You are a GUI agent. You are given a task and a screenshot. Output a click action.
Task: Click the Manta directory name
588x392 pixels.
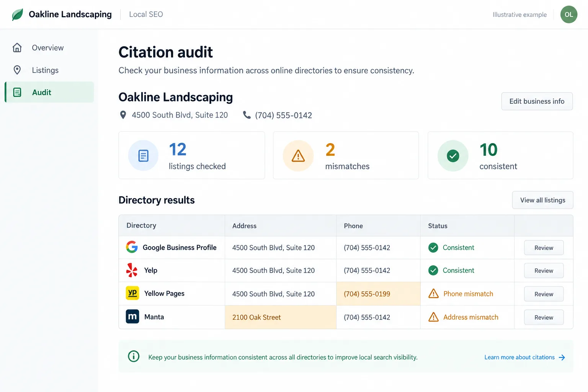coord(154,317)
